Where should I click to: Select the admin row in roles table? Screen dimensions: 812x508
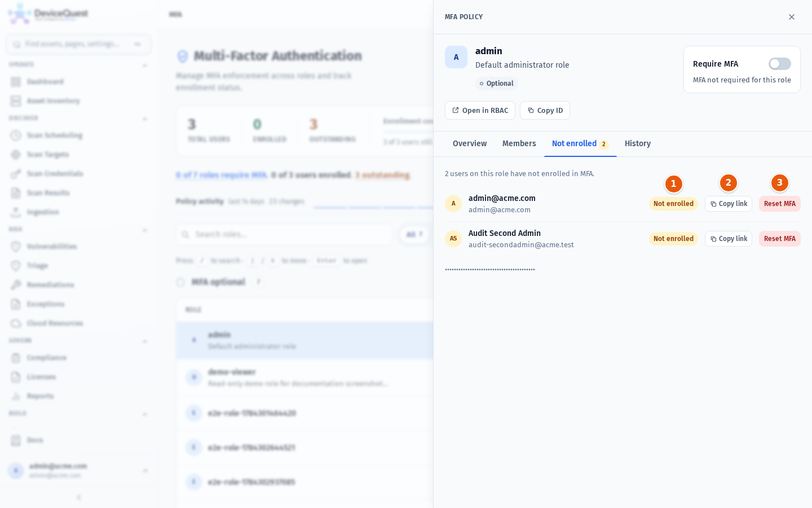pyautogui.click(x=304, y=340)
